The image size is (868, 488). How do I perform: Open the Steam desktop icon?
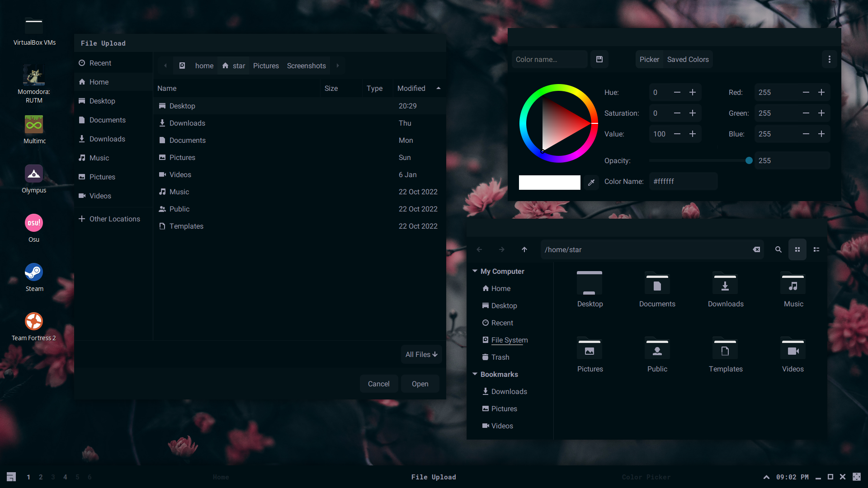pyautogui.click(x=34, y=272)
